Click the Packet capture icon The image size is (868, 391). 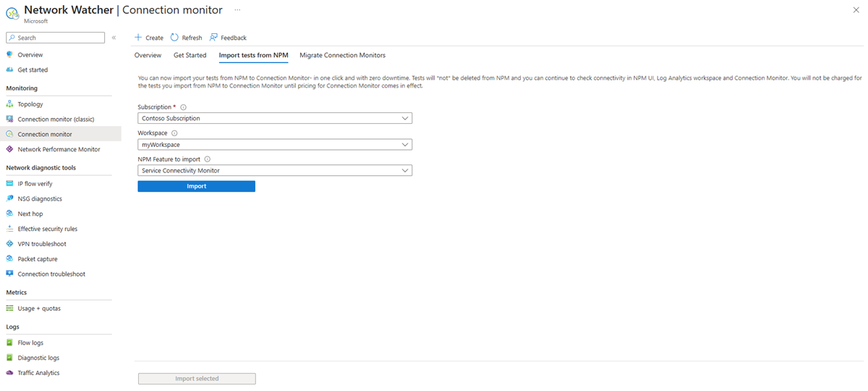pos(10,259)
